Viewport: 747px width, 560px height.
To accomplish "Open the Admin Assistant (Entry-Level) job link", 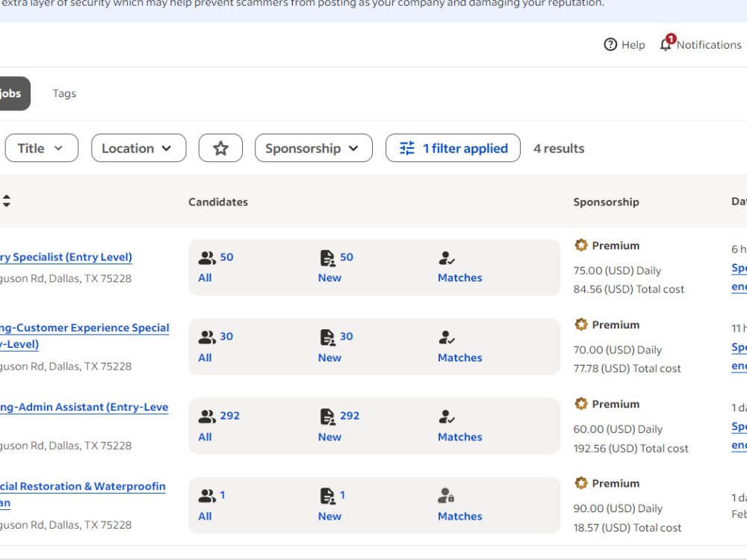I will click(84, 407).
